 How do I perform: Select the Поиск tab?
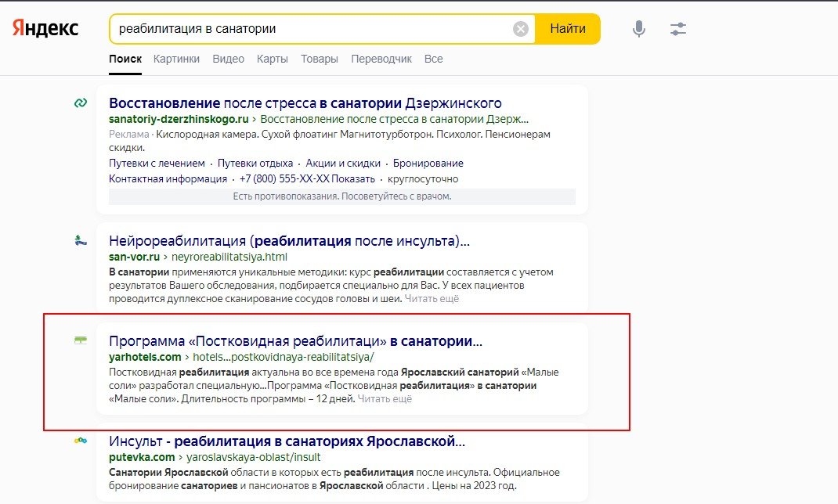(125, 59)
